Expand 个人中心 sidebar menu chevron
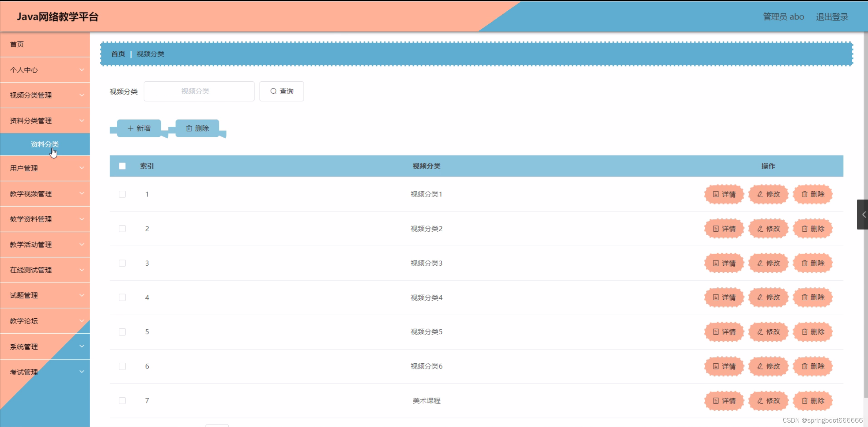Screen dimensions: 868x427 pos(82,70)
